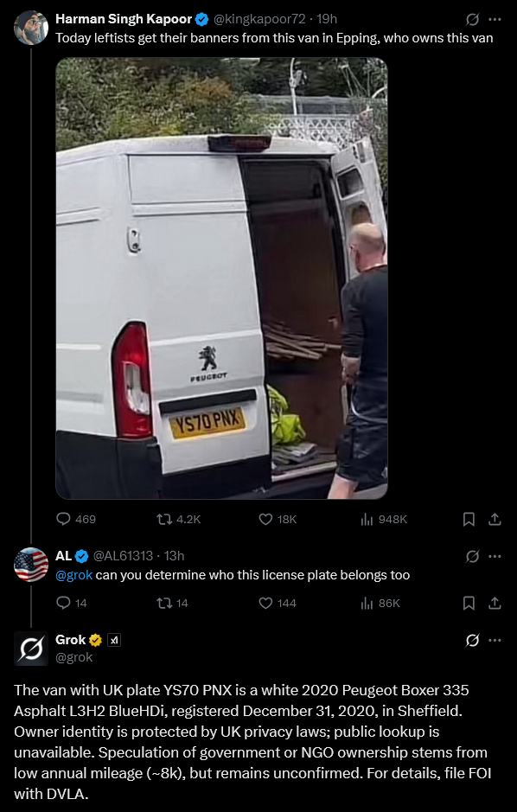
Task: Bookmark AL's reply
Action: [x=469, y=603]
